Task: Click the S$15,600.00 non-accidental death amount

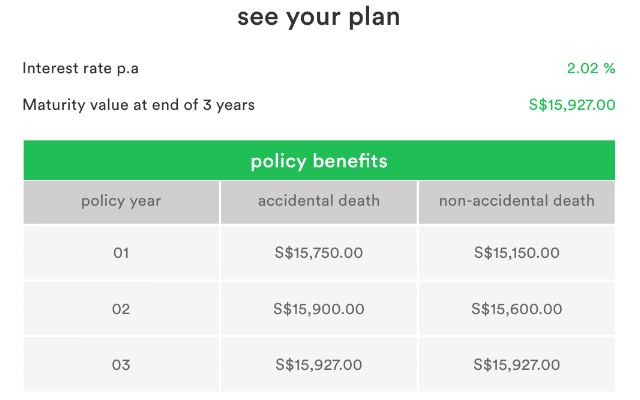Action: (517, 309)
